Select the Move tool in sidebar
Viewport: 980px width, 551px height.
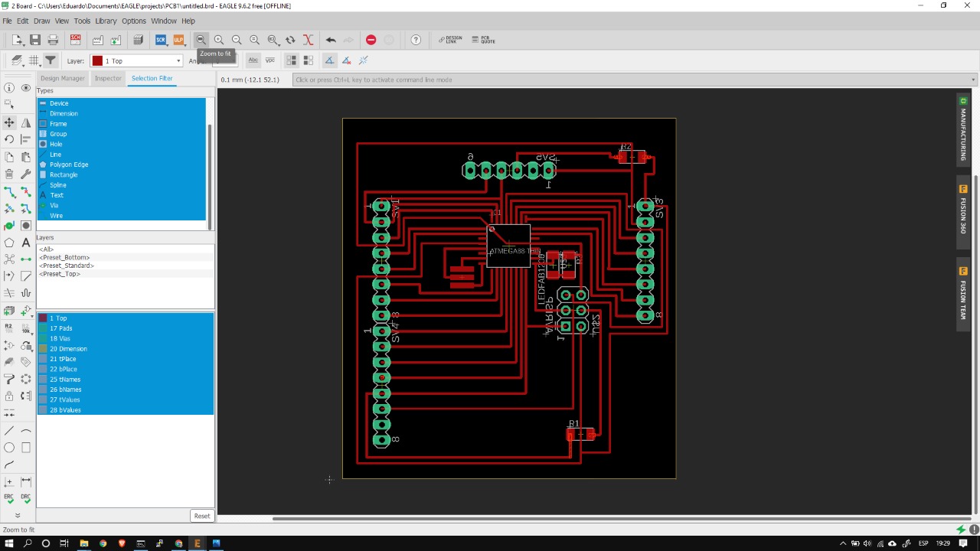click(x=9, y=122)
